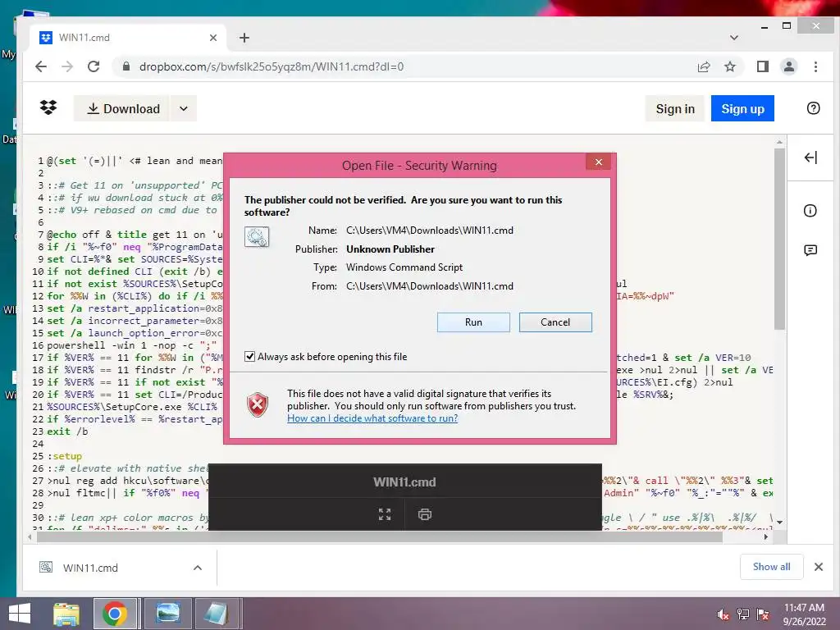Click the scroll right arrow of code preview

click(x=766, y=536)
